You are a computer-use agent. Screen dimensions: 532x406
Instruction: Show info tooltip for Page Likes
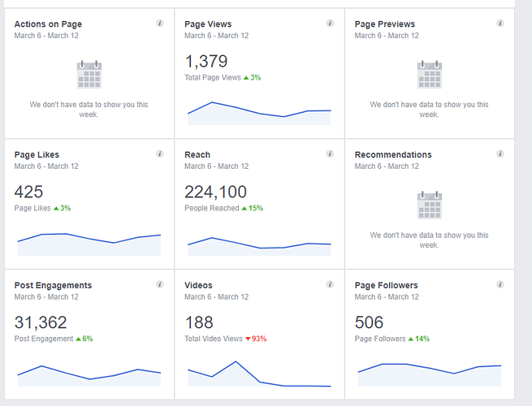pyautogui.click(x=160, y=153)
